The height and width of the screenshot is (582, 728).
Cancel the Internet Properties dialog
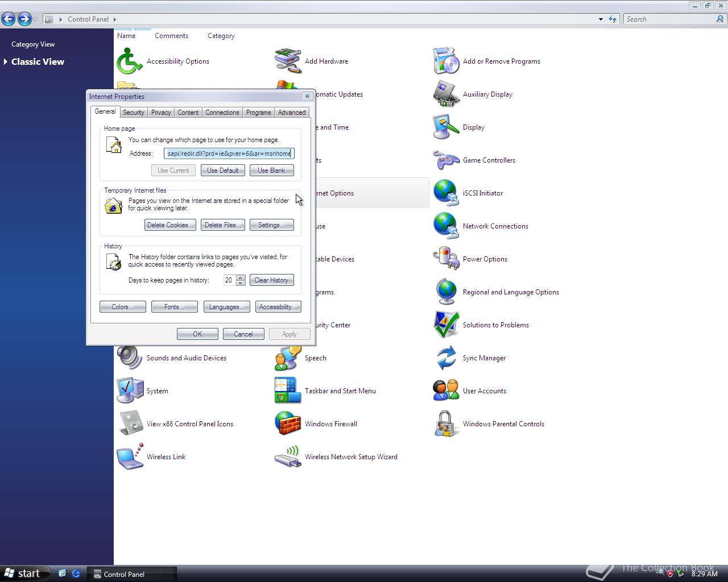click(x=243, y=334)
